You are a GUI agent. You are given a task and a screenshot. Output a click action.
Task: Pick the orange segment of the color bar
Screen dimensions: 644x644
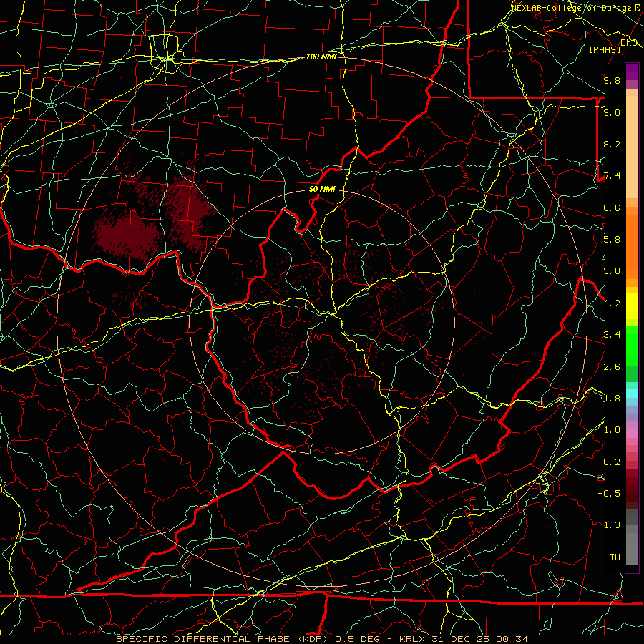tap(632, 246)
